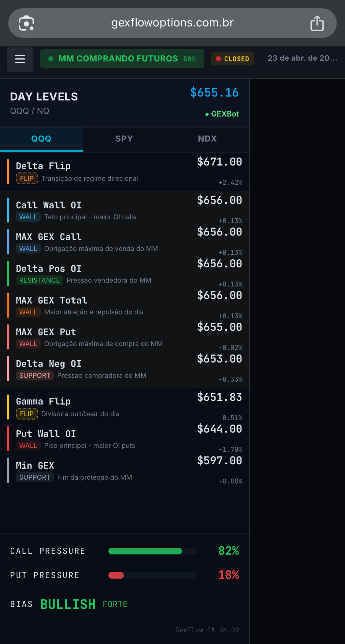The height and width of the screenshot is (644, 345).
Task: Click the SUPPORT badge on Delta Neg OI
Action: click(x=34, y=375)
